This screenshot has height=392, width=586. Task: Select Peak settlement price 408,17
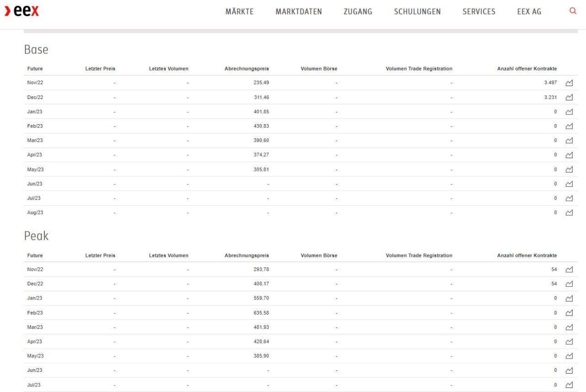click(261, 284)
